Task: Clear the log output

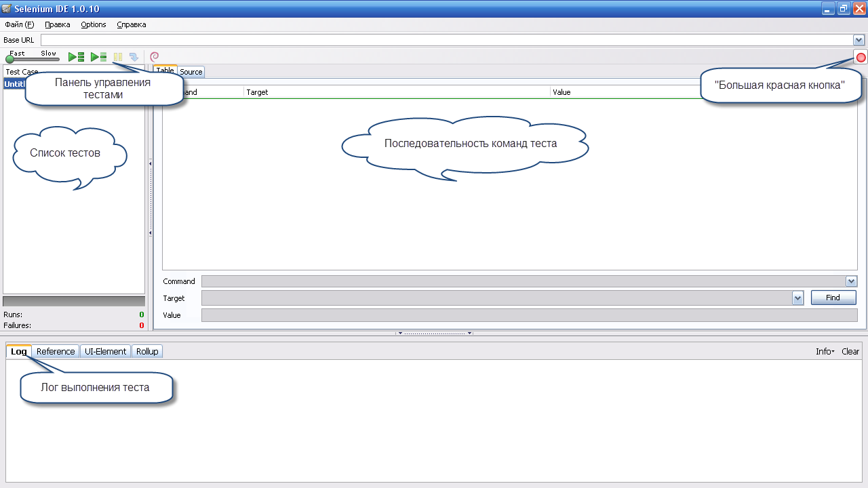Action: 850,351
